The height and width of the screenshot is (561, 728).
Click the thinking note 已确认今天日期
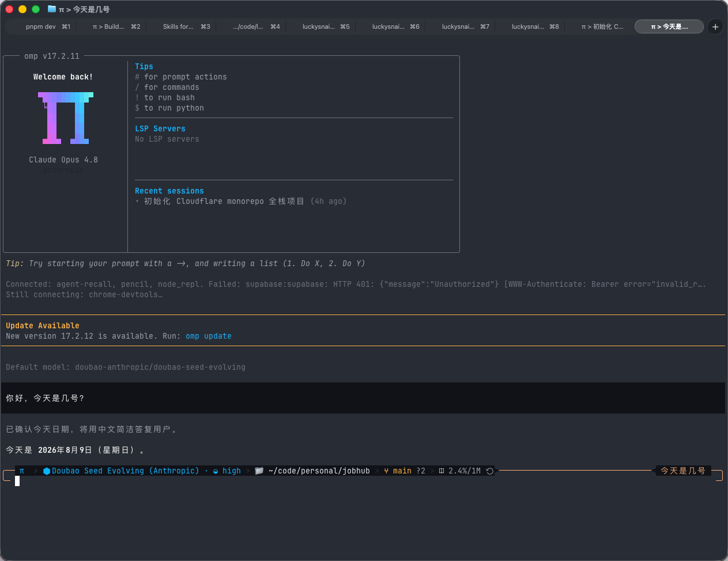pyautogui.click(x=92, y=430)
